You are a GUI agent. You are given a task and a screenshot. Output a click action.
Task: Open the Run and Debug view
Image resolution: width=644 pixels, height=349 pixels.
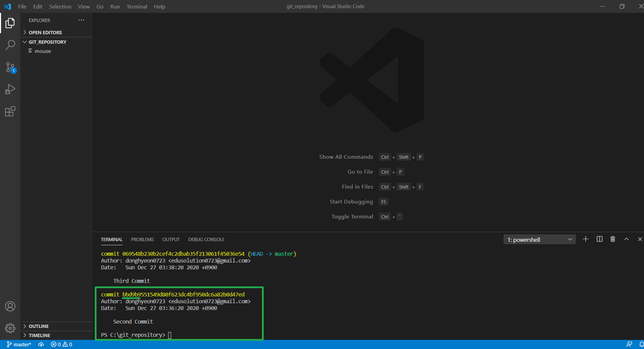tap(10, 90)
